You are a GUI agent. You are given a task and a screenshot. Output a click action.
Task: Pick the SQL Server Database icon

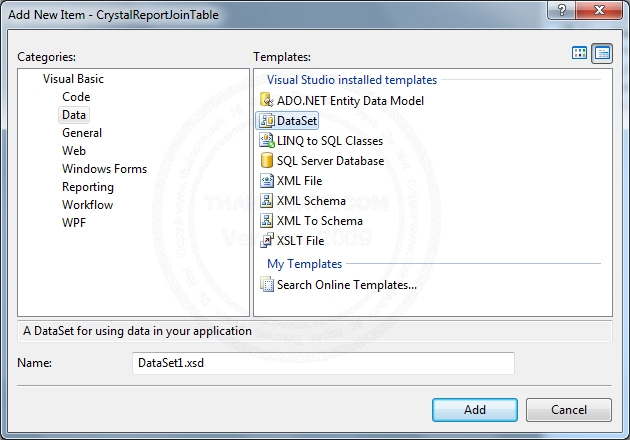click(267, 161)
